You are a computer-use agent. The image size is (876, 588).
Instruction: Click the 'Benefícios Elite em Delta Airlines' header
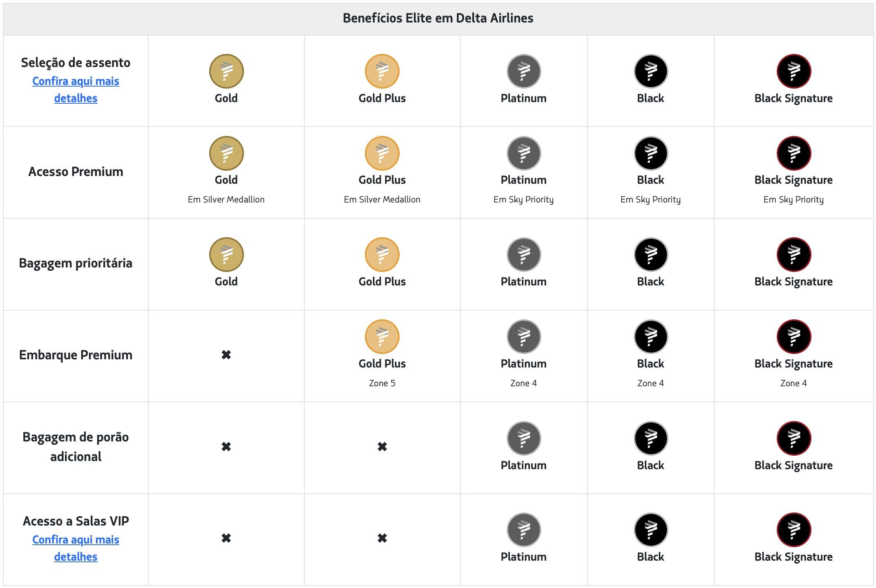click(438, 18)
